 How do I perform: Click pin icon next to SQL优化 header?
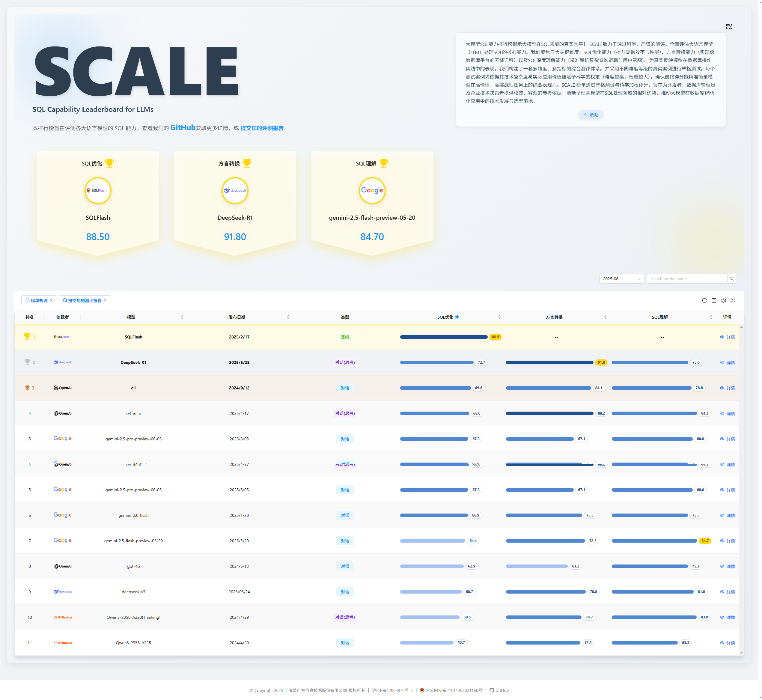click(457, 317)
